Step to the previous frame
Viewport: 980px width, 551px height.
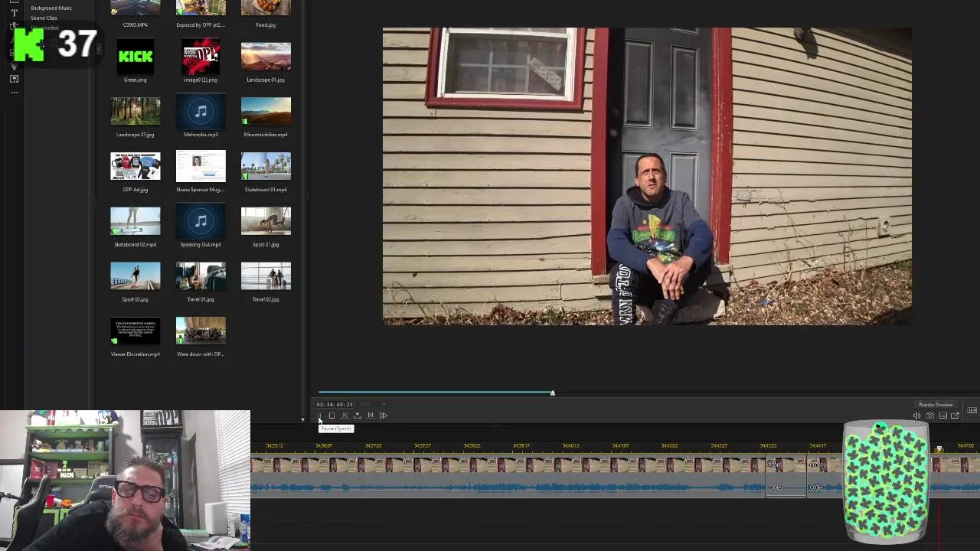[345, 416]
